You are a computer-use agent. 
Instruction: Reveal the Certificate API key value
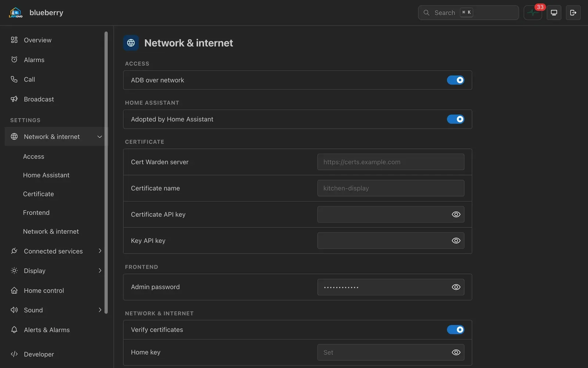click(x=456, y=215)
